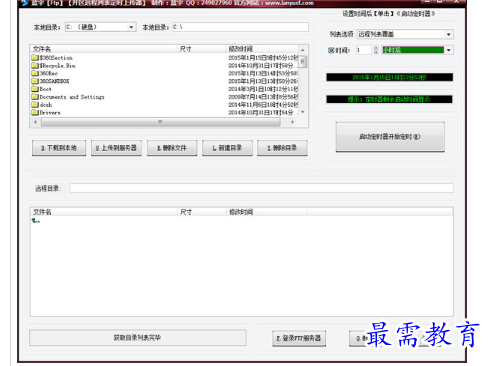Click the Boot folder icon
The height and width of the screenshot is (366, 488).
click(35, 89)
